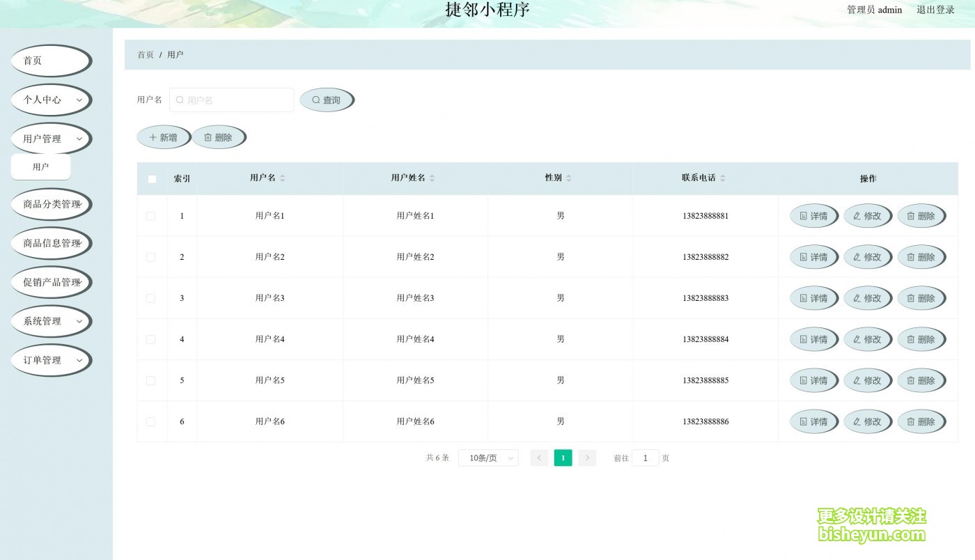Focus the 用户名 search input field
Viewport: 975px width, 560px height.
pyautogui.click(x=231, y=100)
